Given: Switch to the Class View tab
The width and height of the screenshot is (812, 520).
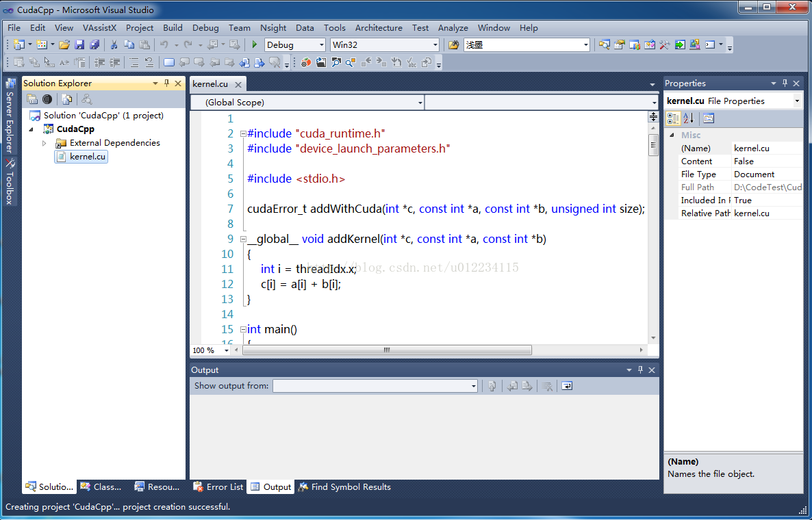Looking at the screenshot, I should [101, 487].
